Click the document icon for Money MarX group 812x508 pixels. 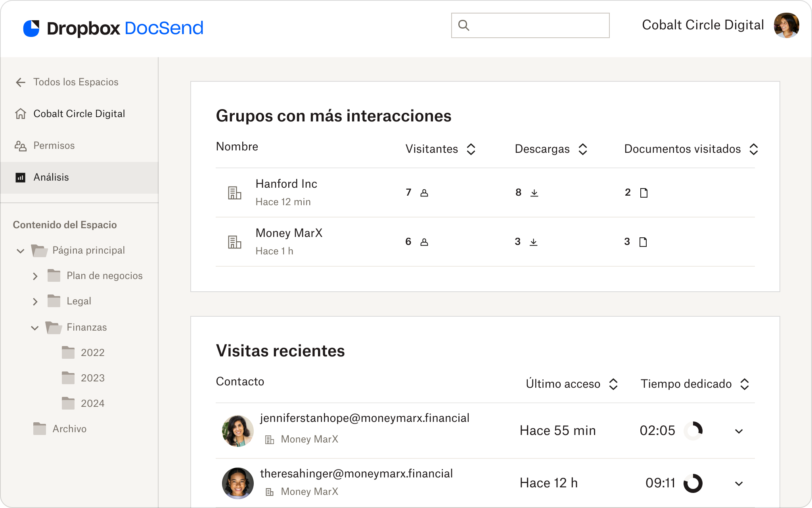pyautogui.click(x=643, y=241)
